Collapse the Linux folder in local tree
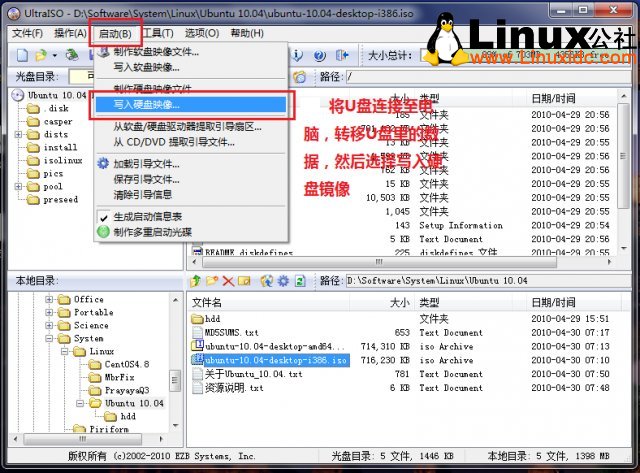Screen dimensions: 640x473 click(64, 351)
